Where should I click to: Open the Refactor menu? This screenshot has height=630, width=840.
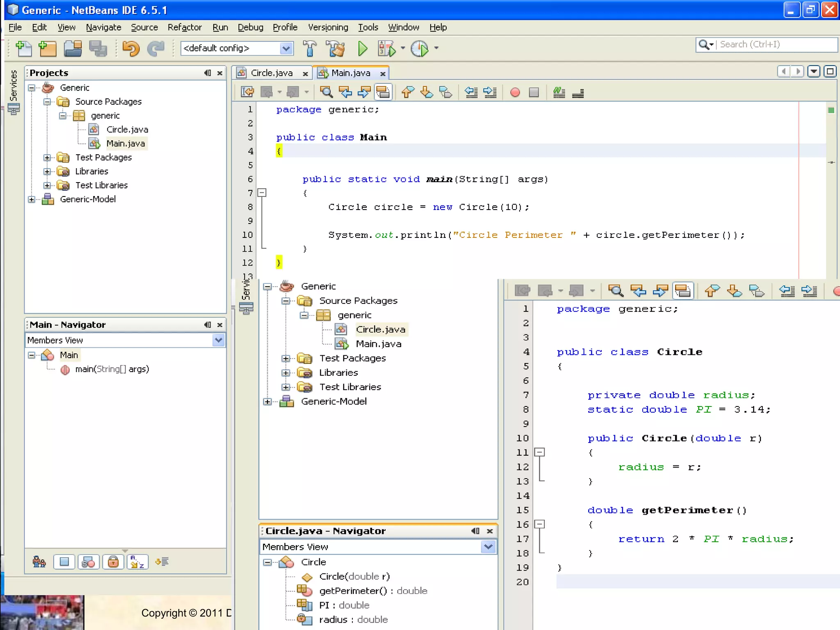[185, 27]
